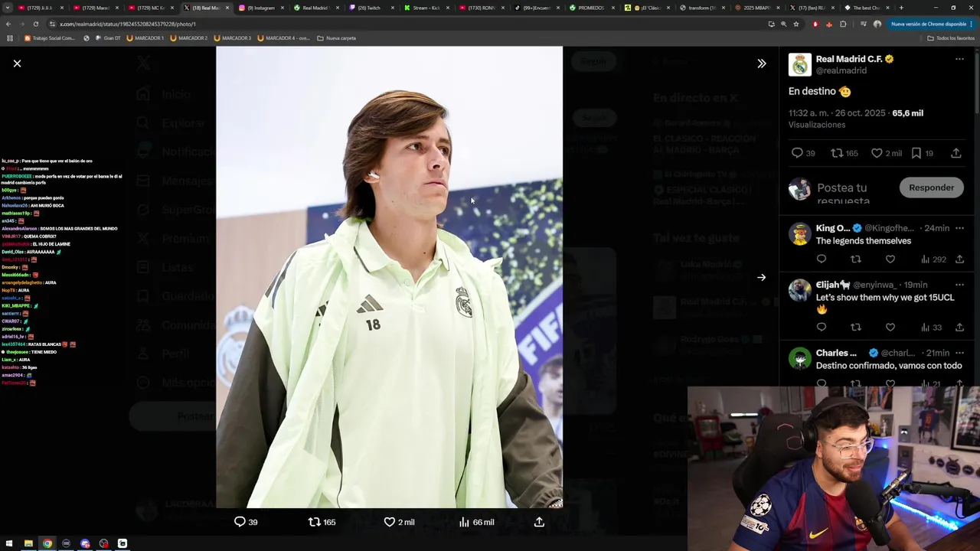The height and width of the screenshot is (551, 980).
Task: Click Chrome icon in taskbar
Action: point(47,543)
